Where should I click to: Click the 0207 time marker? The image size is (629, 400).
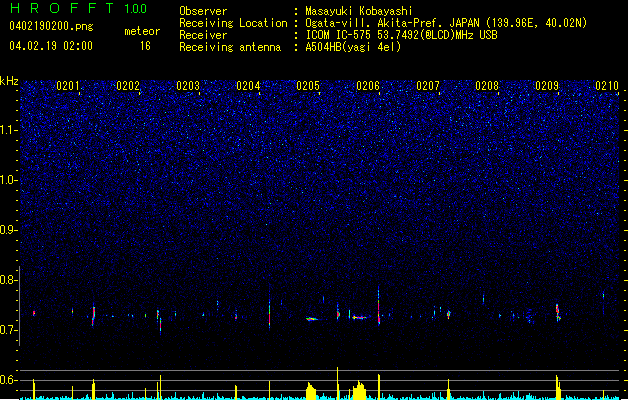(428, 86)
